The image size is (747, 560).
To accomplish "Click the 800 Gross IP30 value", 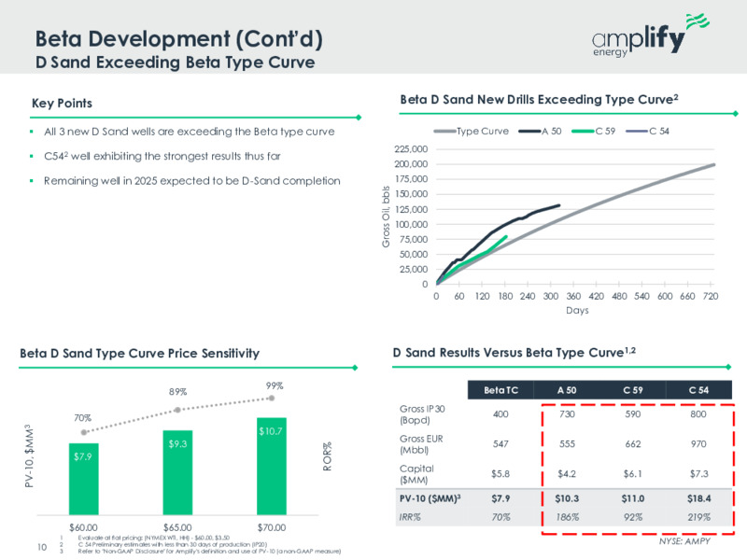I will pyautogui.click(x=698, y=414).
